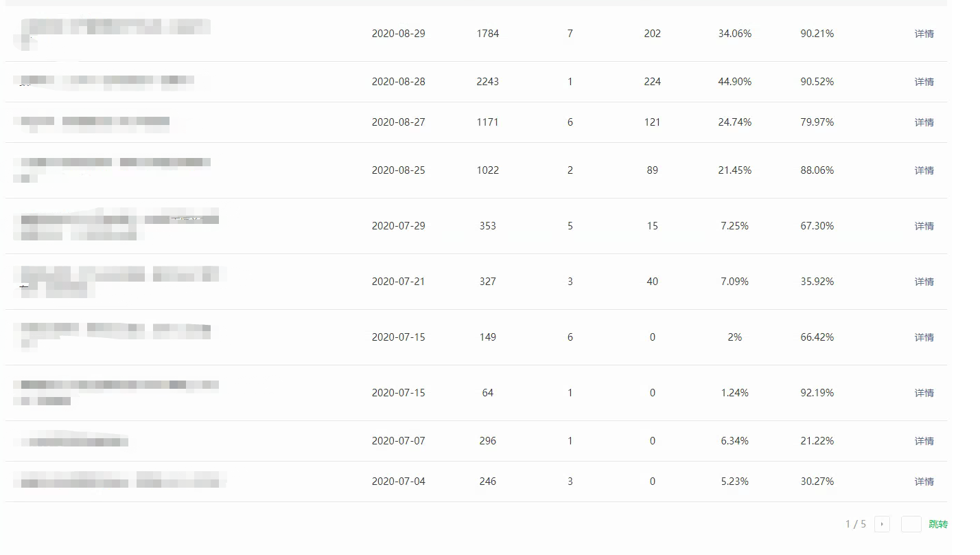
Task: View 详情 of the 2020-08-25 entry
Action: (x=924, y=170)
